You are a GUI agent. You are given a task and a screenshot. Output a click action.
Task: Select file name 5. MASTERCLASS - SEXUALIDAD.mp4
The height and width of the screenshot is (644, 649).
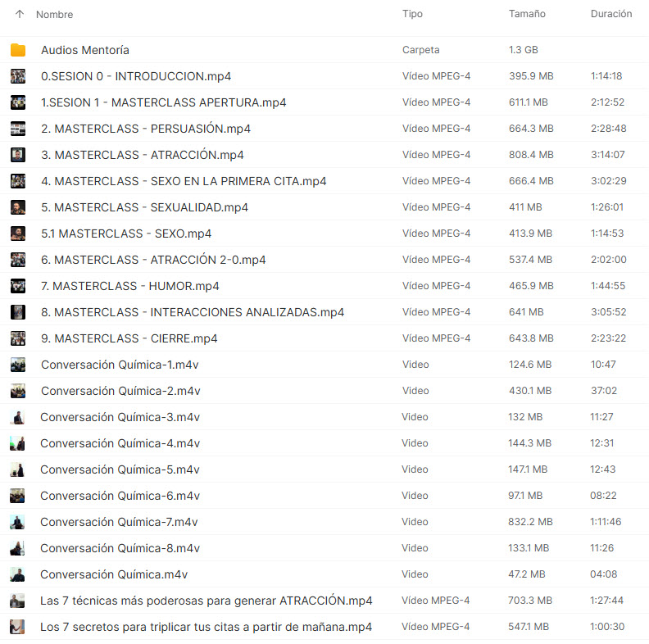pyautogui.click(x=144, y=207)
